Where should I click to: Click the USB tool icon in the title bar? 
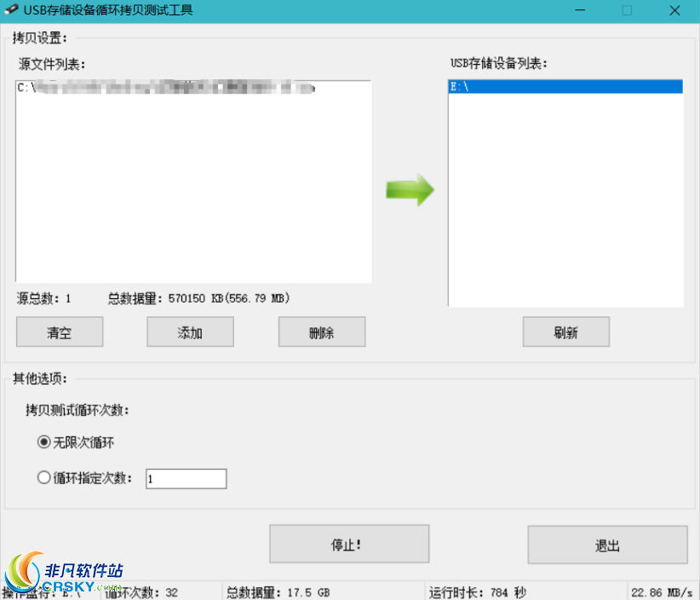pos(12,10)
